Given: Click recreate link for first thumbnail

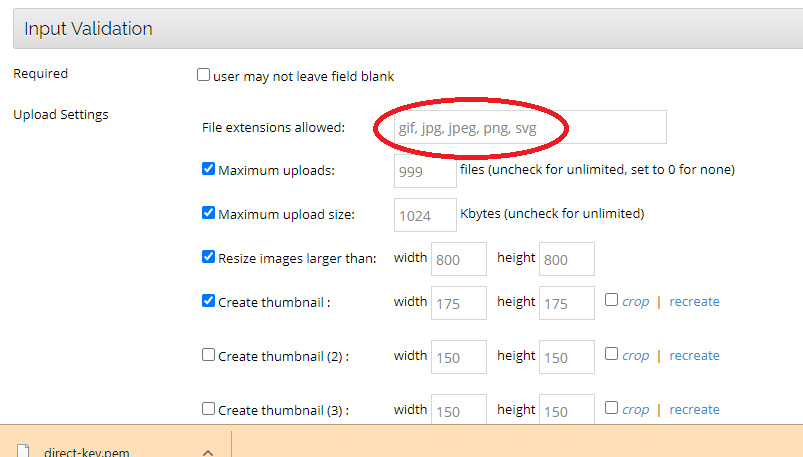Looking at the screenshot, I should click(x=694, y=301).
